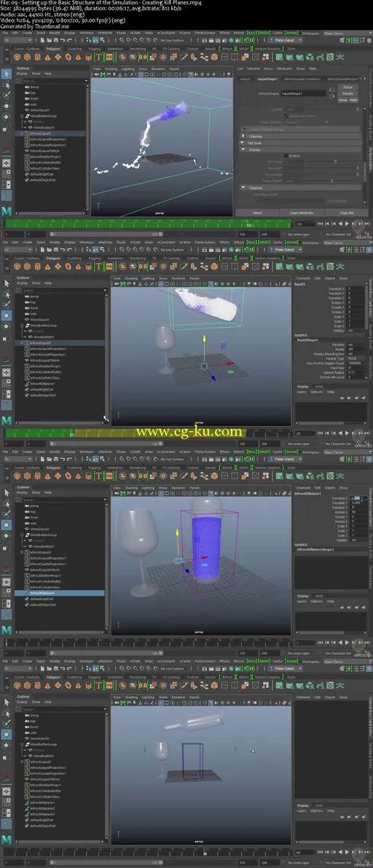Open the Peter Gend dropdown in the first frame
The height and width of the screenshot is (868, 373).
[x=285, y=40]
